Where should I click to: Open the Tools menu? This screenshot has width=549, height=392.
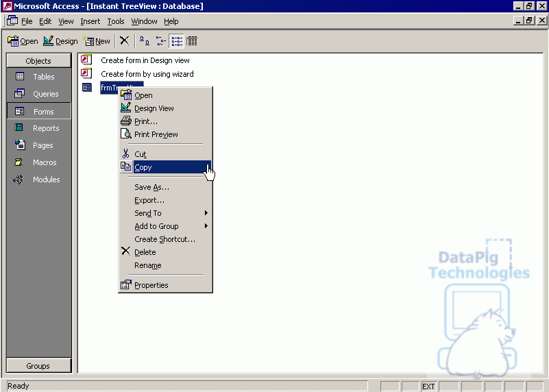[116, 21]
